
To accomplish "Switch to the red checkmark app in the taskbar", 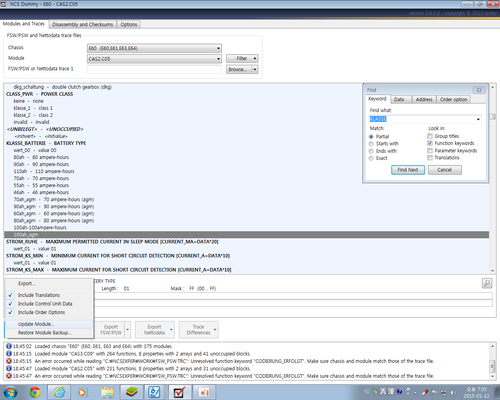I will [179, 392].
